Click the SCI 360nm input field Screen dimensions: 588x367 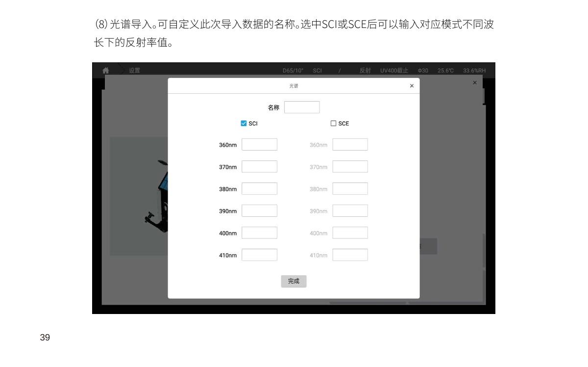tap(259, 145)
